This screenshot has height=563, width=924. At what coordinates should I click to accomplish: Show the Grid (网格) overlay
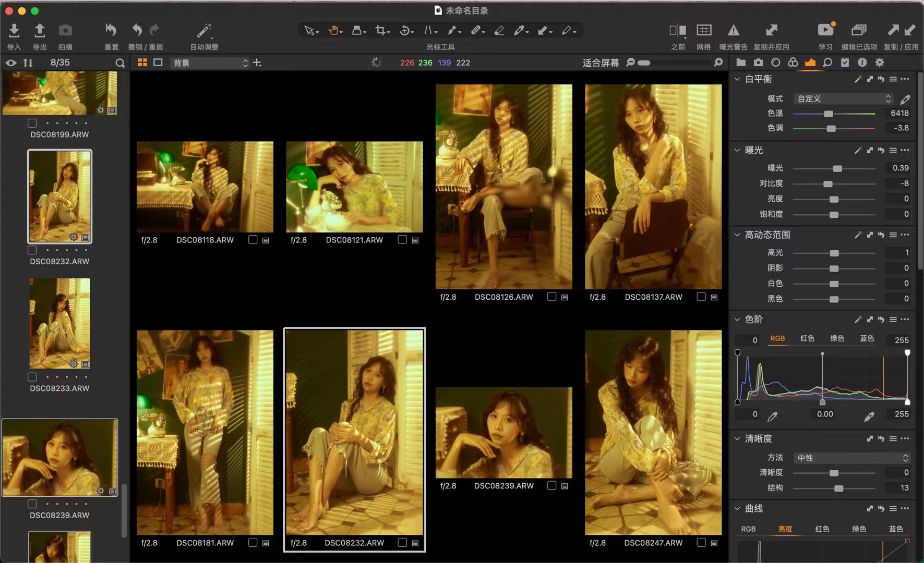(704, 31)
